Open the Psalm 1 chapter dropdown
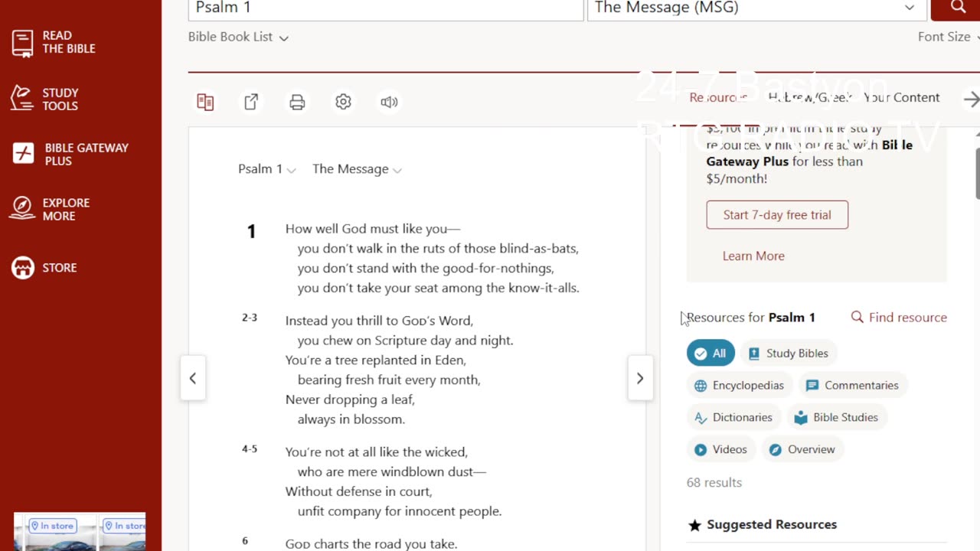The height and width of the screenshot is (551, 980). click(x=266, y=169)
